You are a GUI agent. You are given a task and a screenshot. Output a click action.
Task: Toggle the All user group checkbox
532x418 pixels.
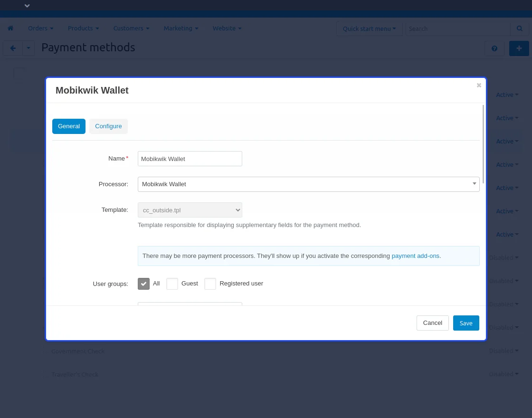(143, 284)
